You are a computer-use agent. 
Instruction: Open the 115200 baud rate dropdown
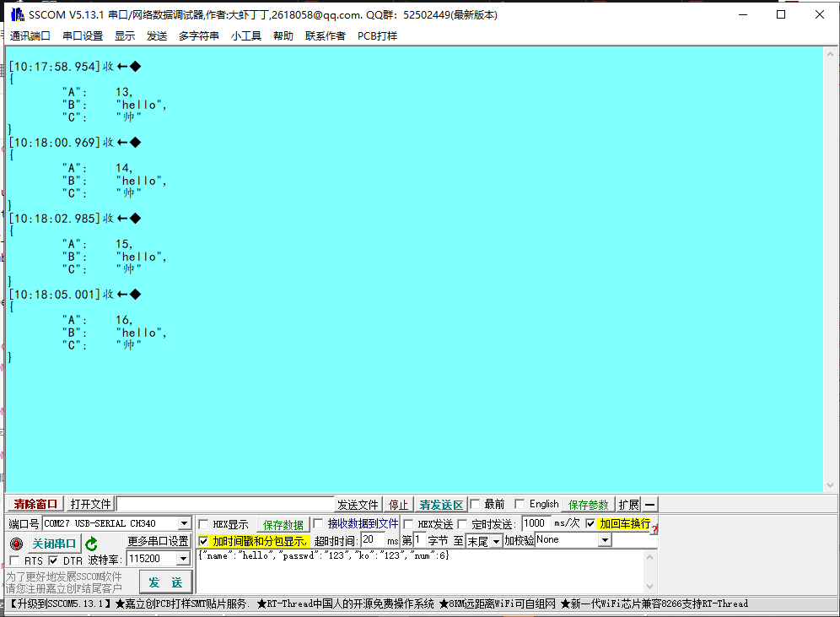pyautogui.click(x=185, y=559)
